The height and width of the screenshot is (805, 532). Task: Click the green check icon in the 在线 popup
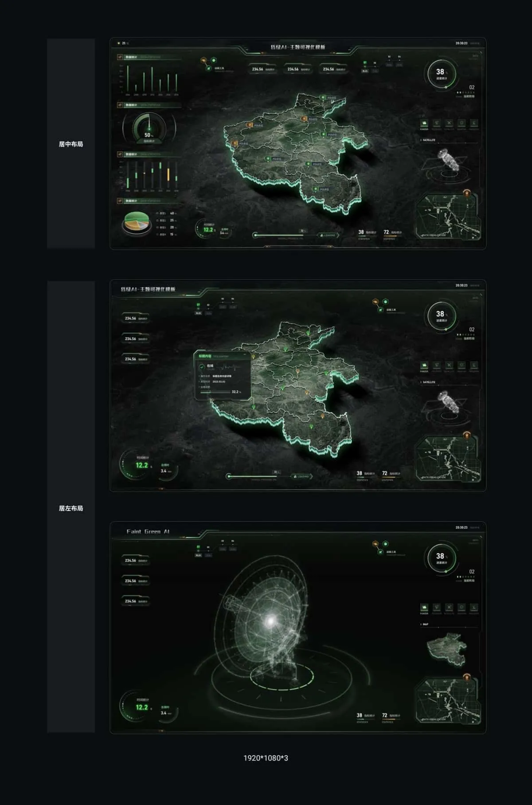coord(202,366)
